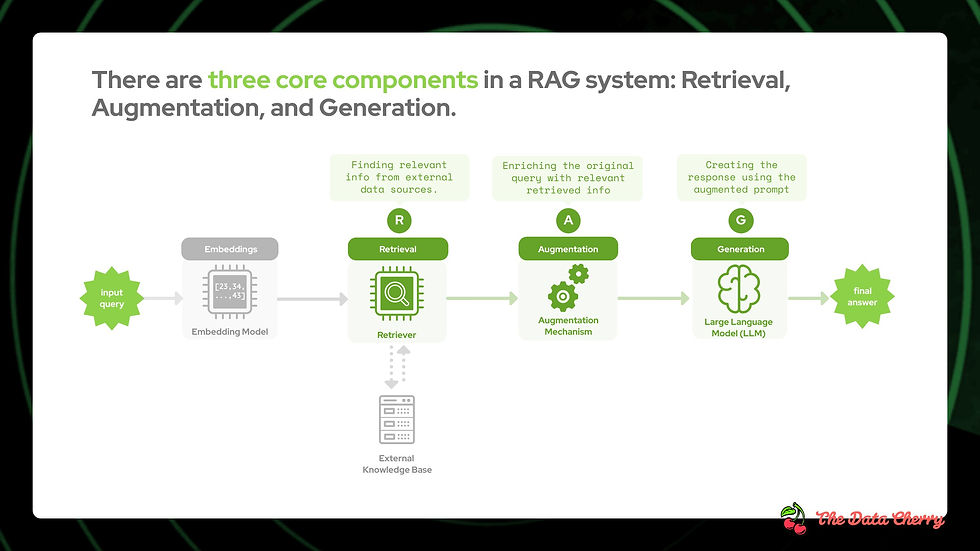This screenshot has width=980, height=551.
Task: Click the green 'three core components' heading text
Action: 343,80
